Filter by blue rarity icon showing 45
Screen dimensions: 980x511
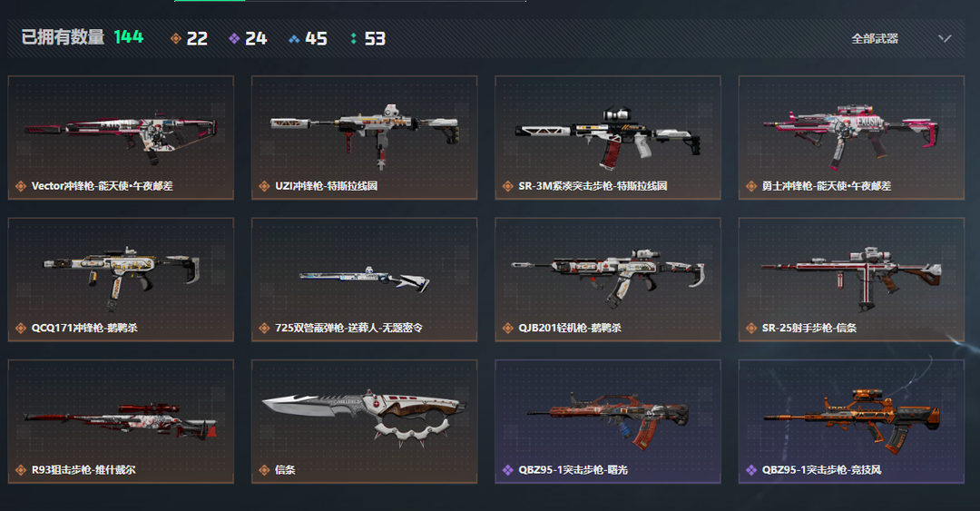tap(308, 39)
